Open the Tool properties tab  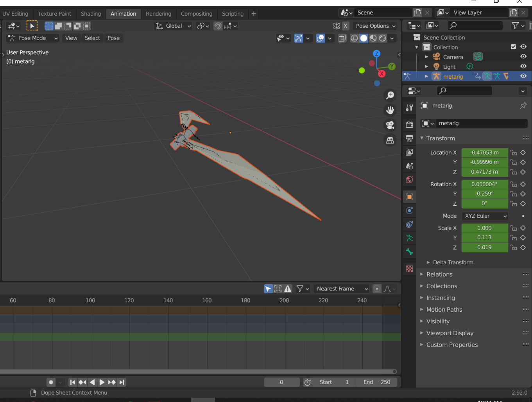pos(409,108)
